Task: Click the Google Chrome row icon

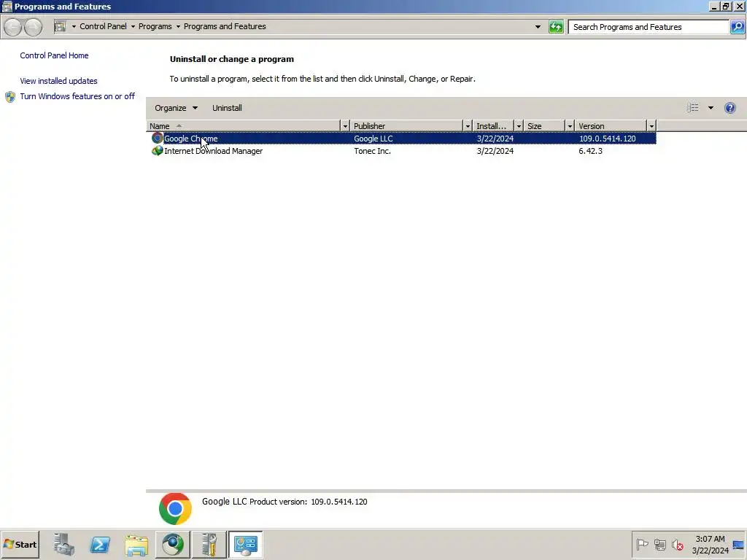Action: (158, 138)
